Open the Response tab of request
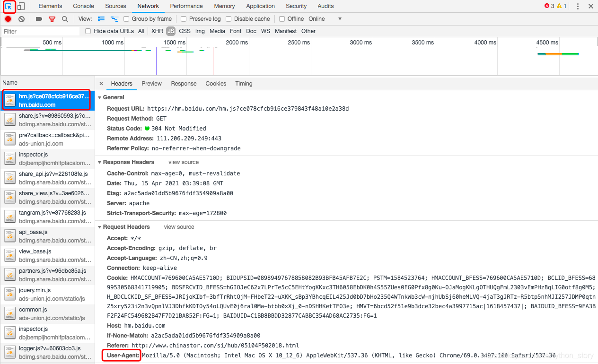Image resolution: width=598 pixels, height=364 pixels. click(184, 84)
